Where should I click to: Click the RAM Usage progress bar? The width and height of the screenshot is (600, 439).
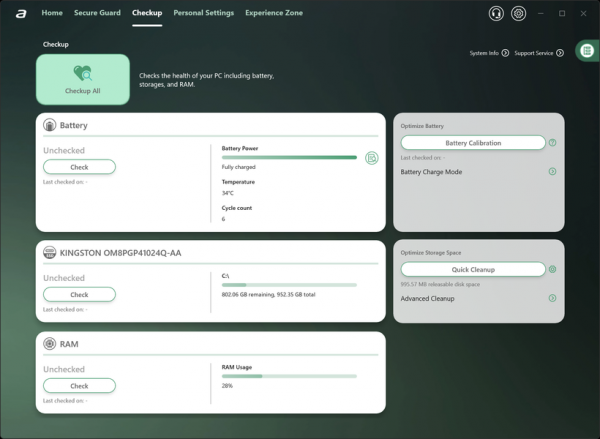tap(289, 376)
